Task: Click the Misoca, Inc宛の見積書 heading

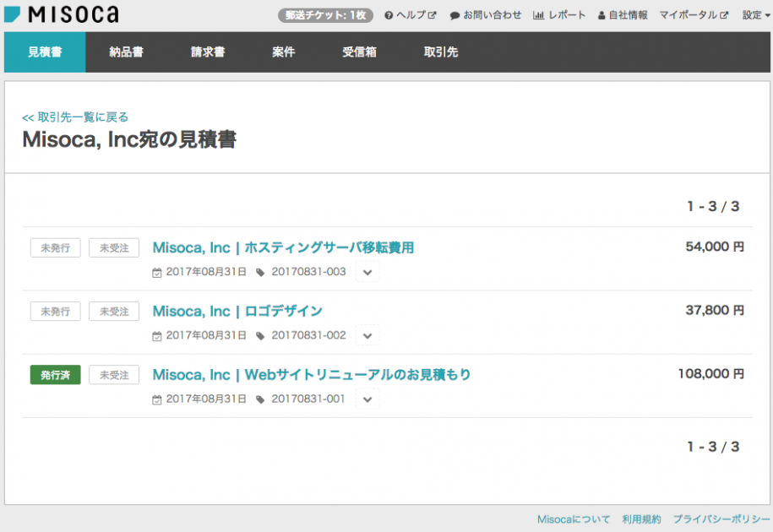Action: [129, 139]
